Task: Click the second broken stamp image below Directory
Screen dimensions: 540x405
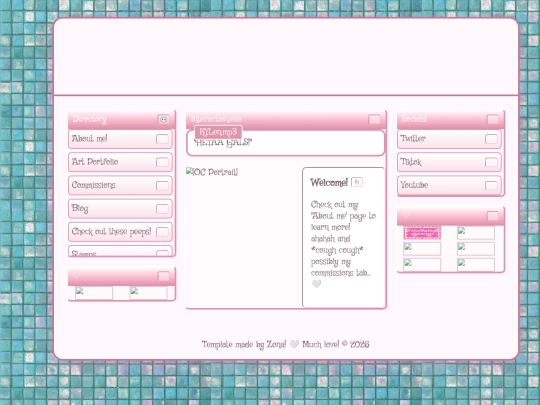Action: point(148,293)
